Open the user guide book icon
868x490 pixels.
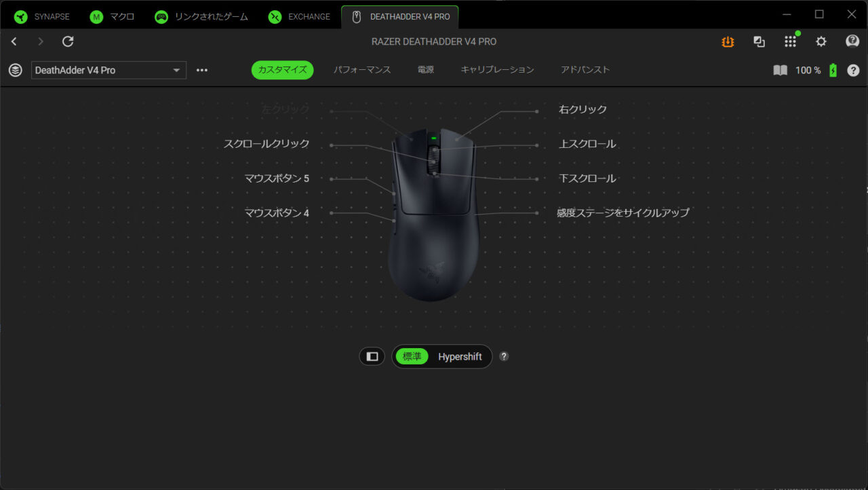[x=781, y=70]
